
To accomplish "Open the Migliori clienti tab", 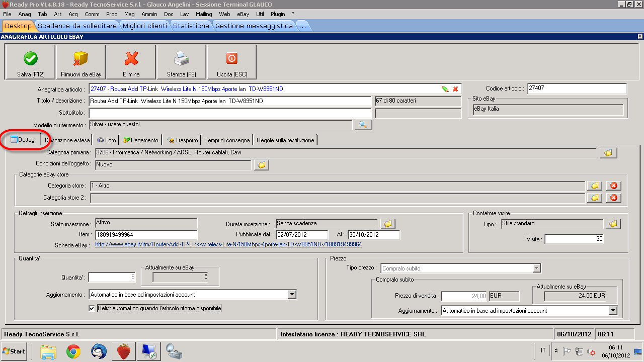I will coord(145,26).
